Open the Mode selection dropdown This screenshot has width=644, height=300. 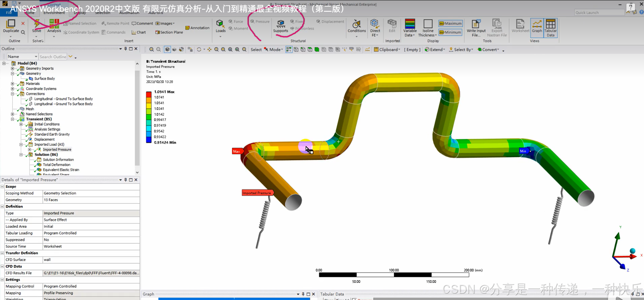pyautogui.click(x=273, y=50)
